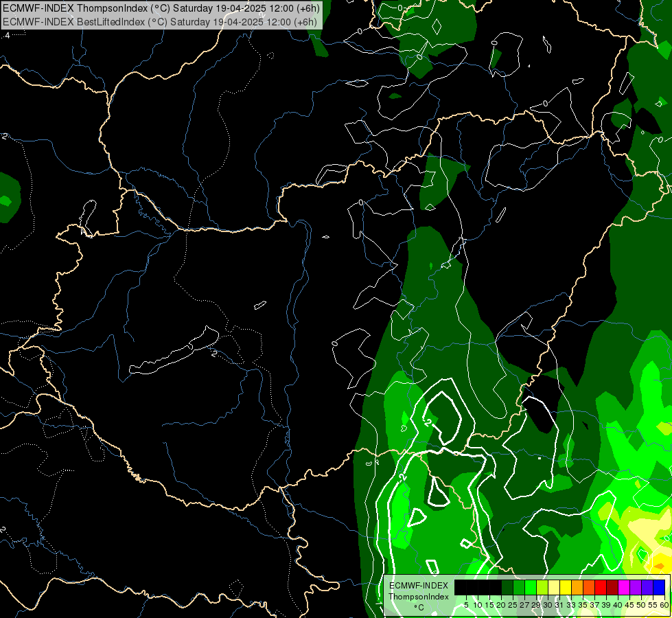The height and width of the screenshot is (618, 672).
Task: Click the legend tick value 20
Action: (x=501, y=605)
